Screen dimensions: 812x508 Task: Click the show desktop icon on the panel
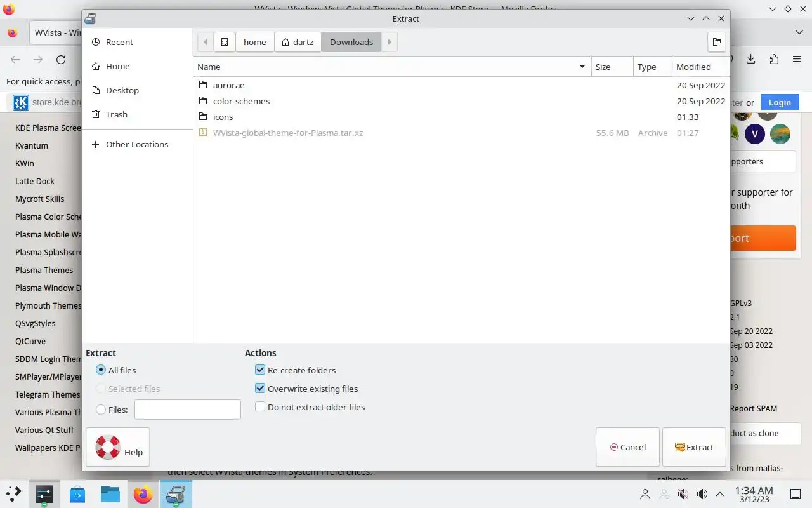coord(796,493)
